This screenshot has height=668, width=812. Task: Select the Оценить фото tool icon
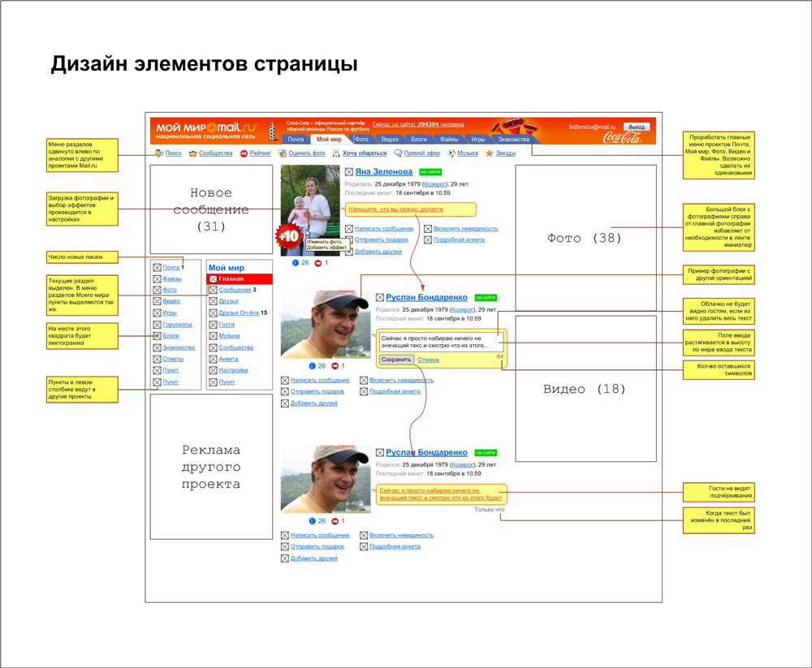tap(282, 152)
